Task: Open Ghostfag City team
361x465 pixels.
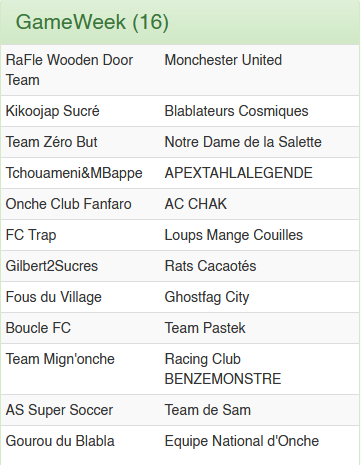Action: click(x=207, y=297)
